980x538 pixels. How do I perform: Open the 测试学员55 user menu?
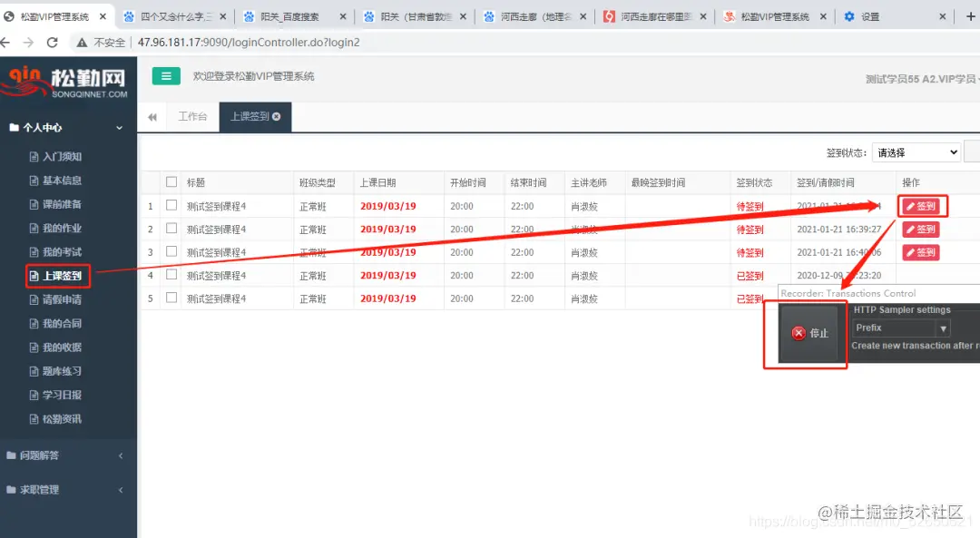click(921, 79)
